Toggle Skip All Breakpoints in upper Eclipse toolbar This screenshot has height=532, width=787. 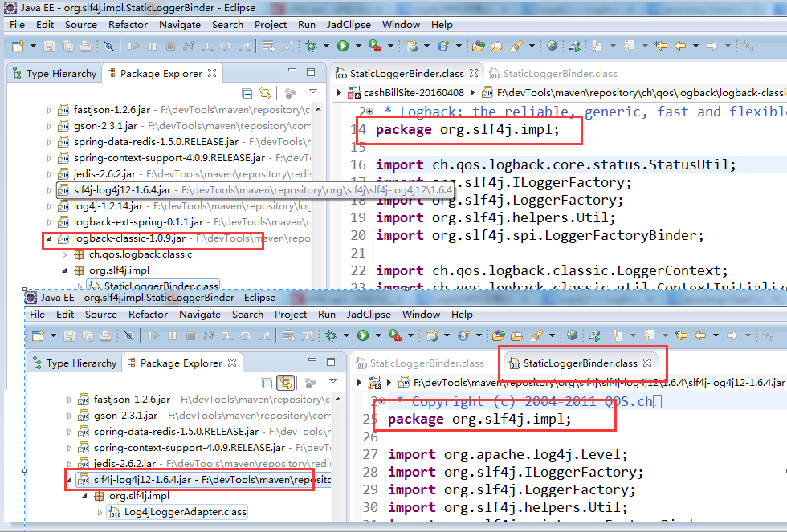click(x=108, y=46)
